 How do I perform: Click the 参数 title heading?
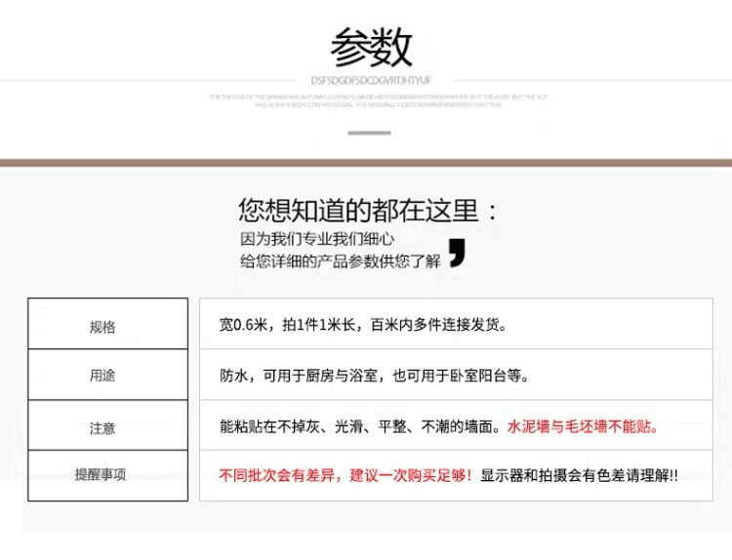click(371, 47)
